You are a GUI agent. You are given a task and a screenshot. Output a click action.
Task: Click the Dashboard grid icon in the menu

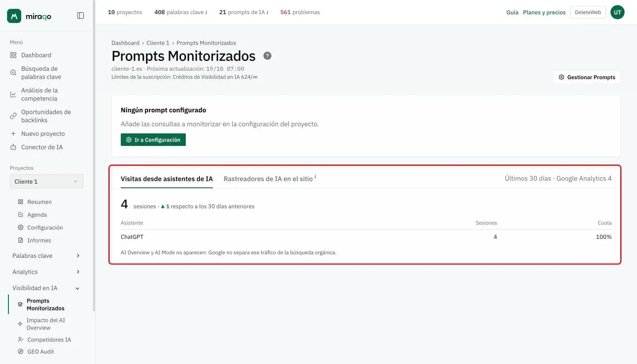tap(13, 55)
